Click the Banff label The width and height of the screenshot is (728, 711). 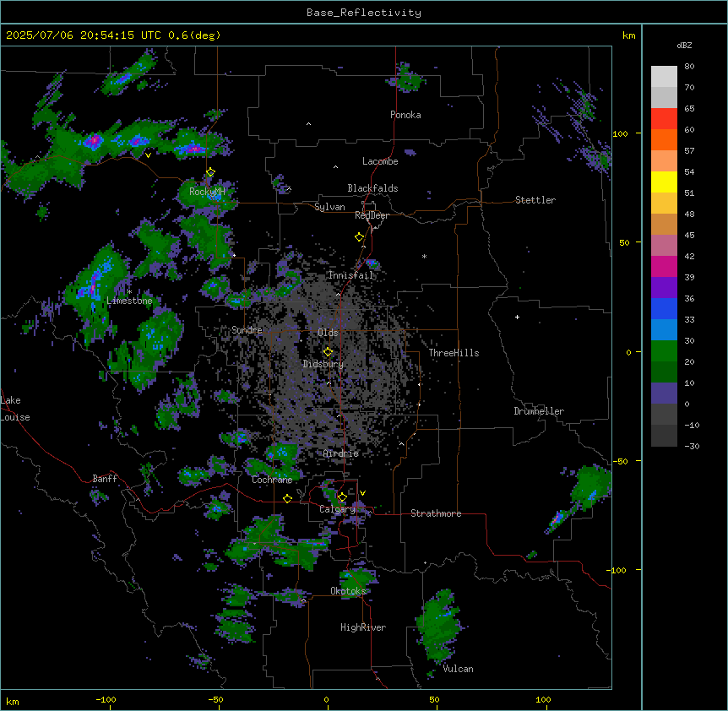105,479
